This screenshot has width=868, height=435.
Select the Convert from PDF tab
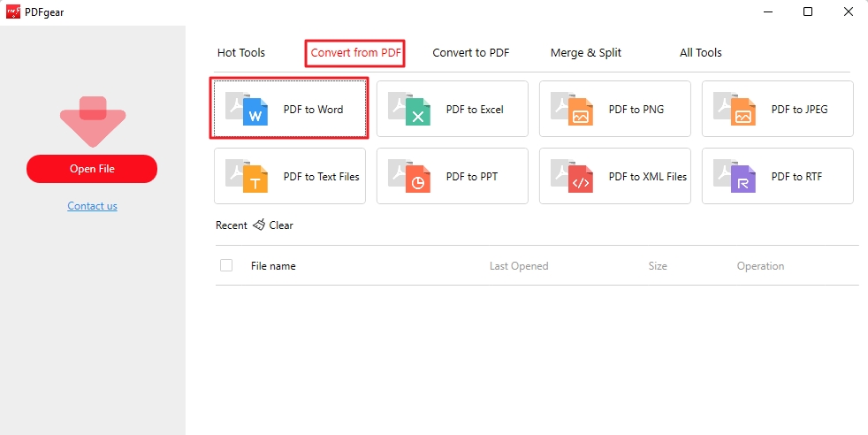pos(355,52)
